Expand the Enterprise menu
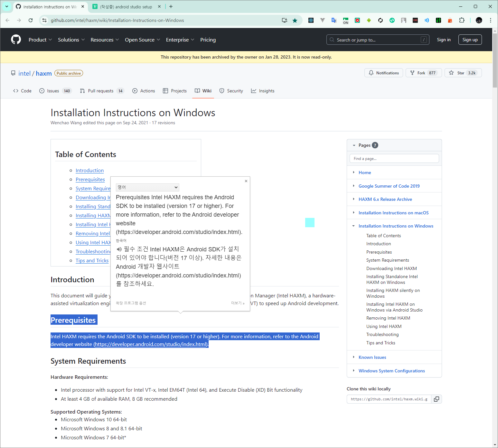 180,40
